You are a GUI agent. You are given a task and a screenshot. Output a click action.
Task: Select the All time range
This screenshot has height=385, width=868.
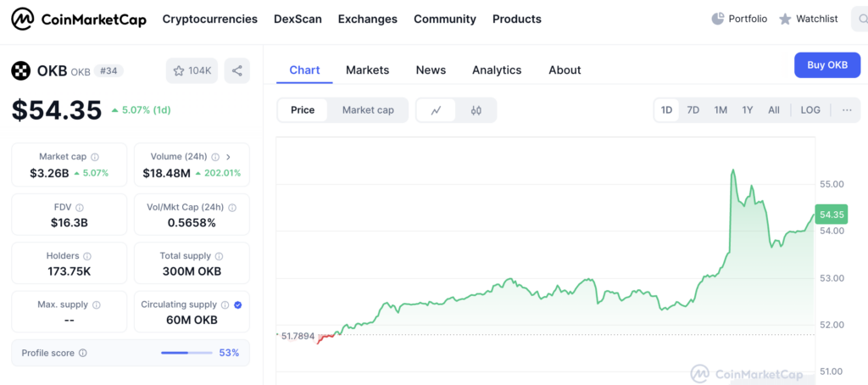pos(774,110)
